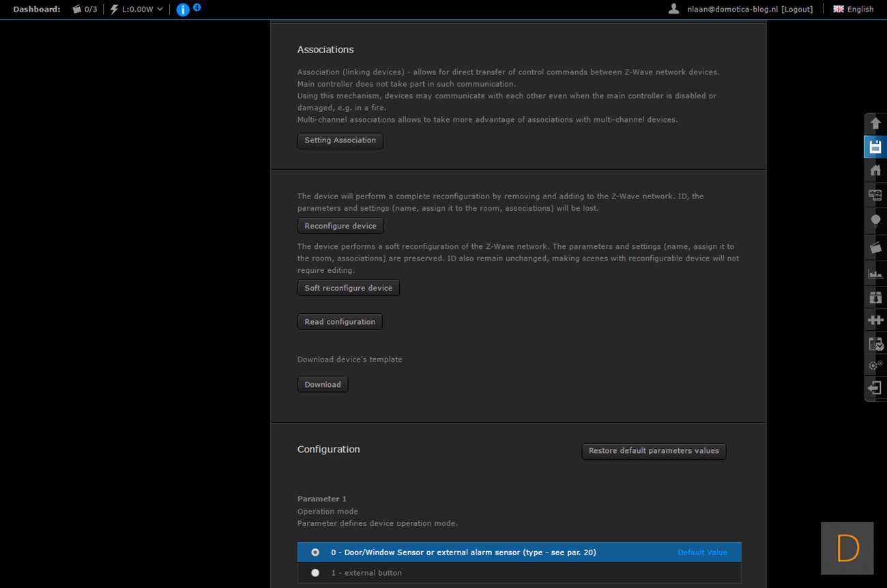Select option 0 Door/Window Sensor radio button
This screenshot has height=588, width=887.
point(315,553)
